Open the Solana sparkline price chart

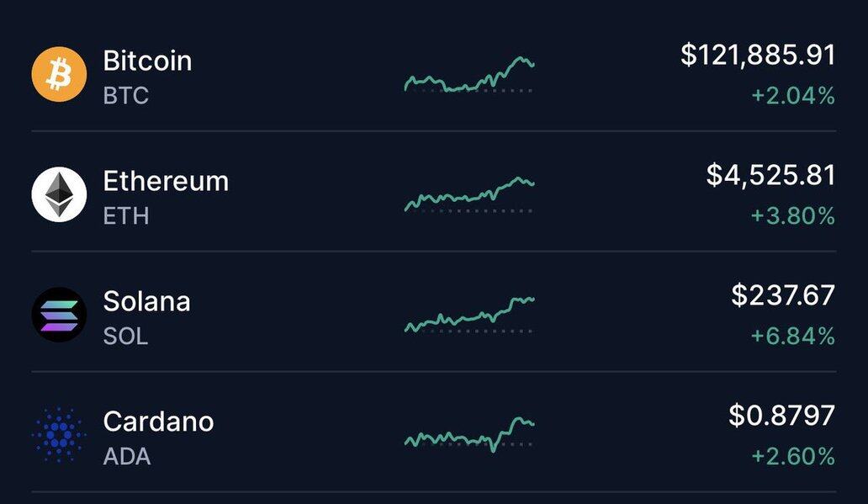[x=468, y=315]
